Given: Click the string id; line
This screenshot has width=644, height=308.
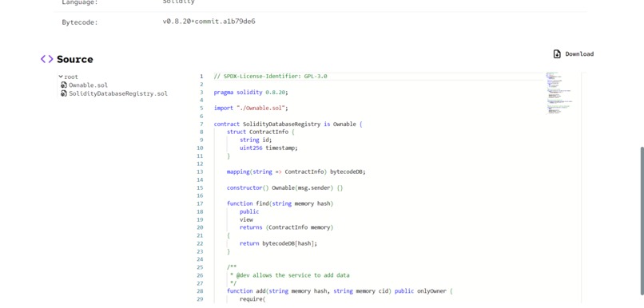Looking at the screenshot, I should [x=256, y=140].
